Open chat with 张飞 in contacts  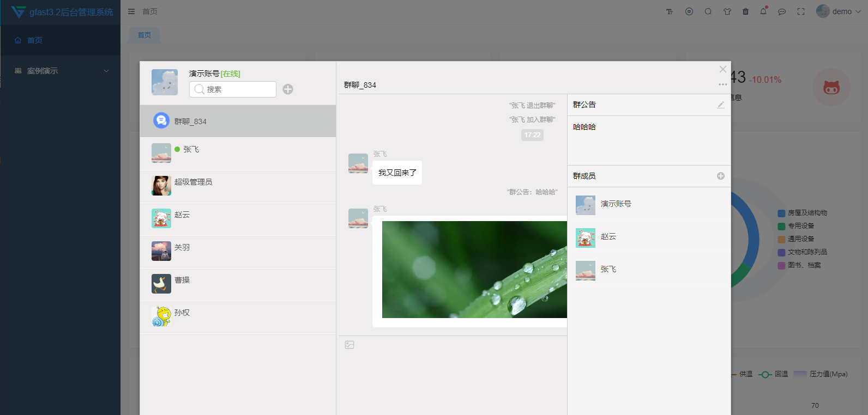238,154
